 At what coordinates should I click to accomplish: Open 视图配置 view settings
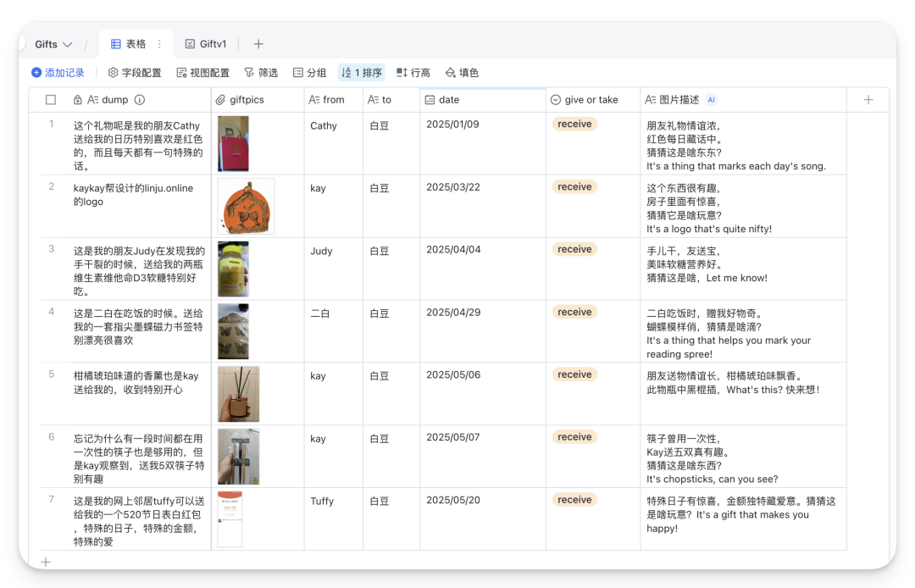(x=203, y=73)
